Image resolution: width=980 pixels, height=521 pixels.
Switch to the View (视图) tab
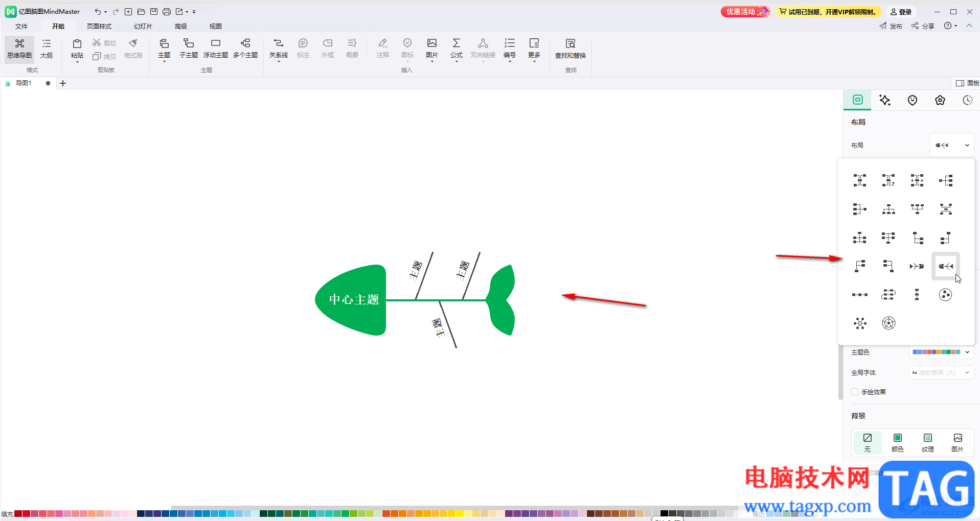coord(216,26)
